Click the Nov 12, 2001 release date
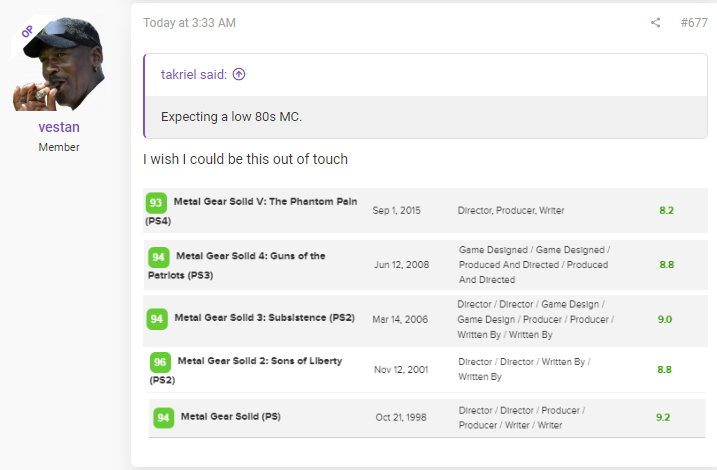Screen dimensions: 717x470 401,369
